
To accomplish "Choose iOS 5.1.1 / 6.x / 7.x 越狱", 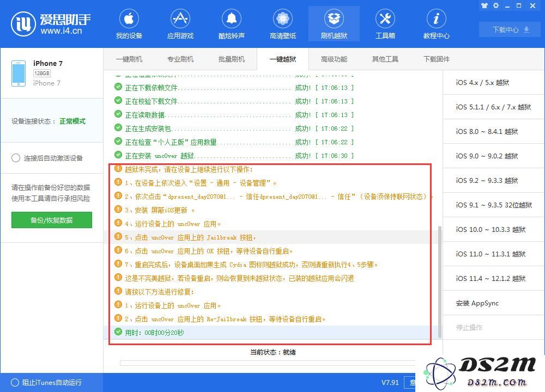I will pos(494,107).
